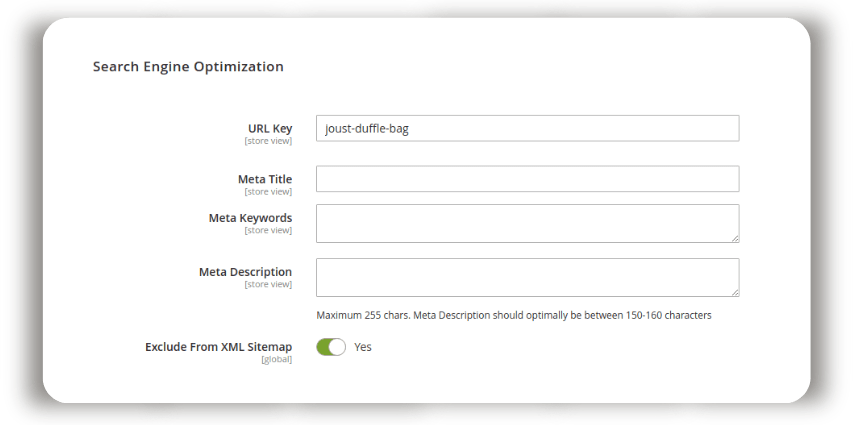Image resolution: width=853 pixels, height=425 pixels.
Task: Click into the Meta Title field
Action: (x=527, y=179)
